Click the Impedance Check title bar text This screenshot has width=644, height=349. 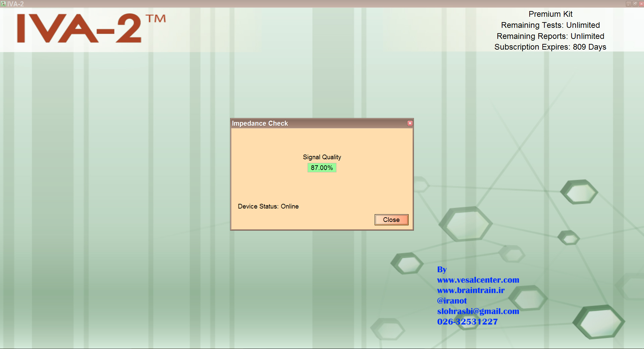coord(260,123)
